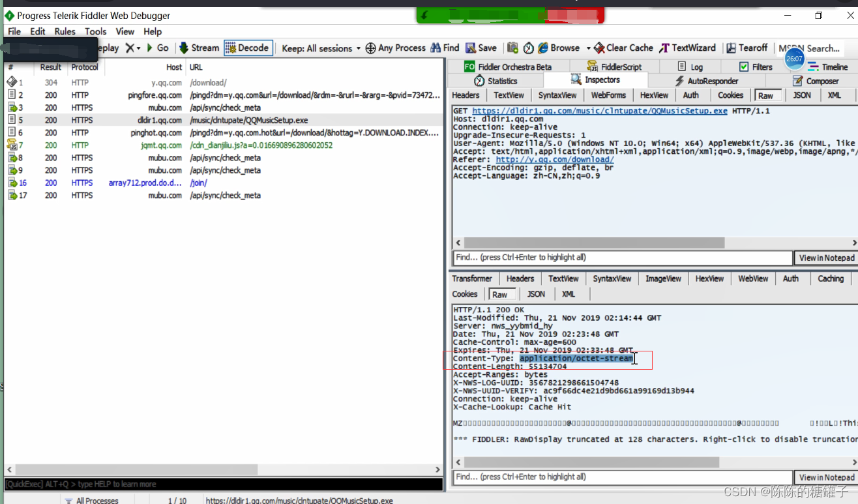Open the Edit menu
The height and width of the screenshot is (504, 858).
pyautogui.click(x=38, y=31)
